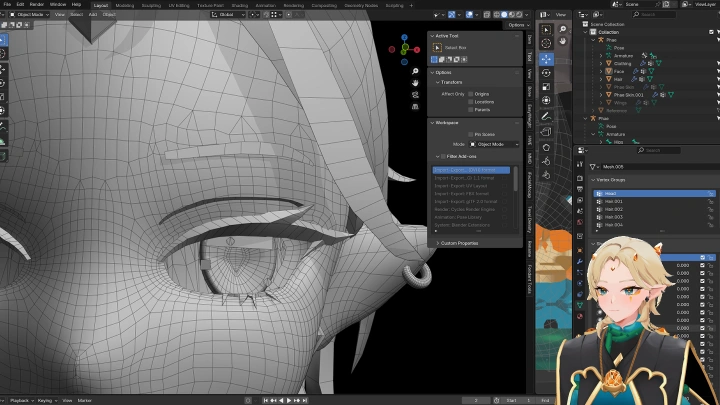Open the View menu in viewport header
The height and width of the screenshot is (405, 720).
click(x=60, y=15)
